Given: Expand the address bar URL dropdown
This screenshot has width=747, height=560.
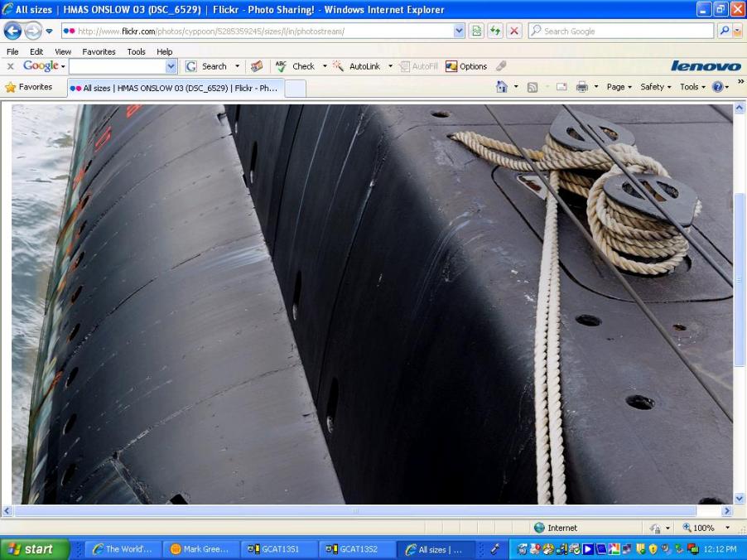Looking at the screenshot, I should (459, 31).
